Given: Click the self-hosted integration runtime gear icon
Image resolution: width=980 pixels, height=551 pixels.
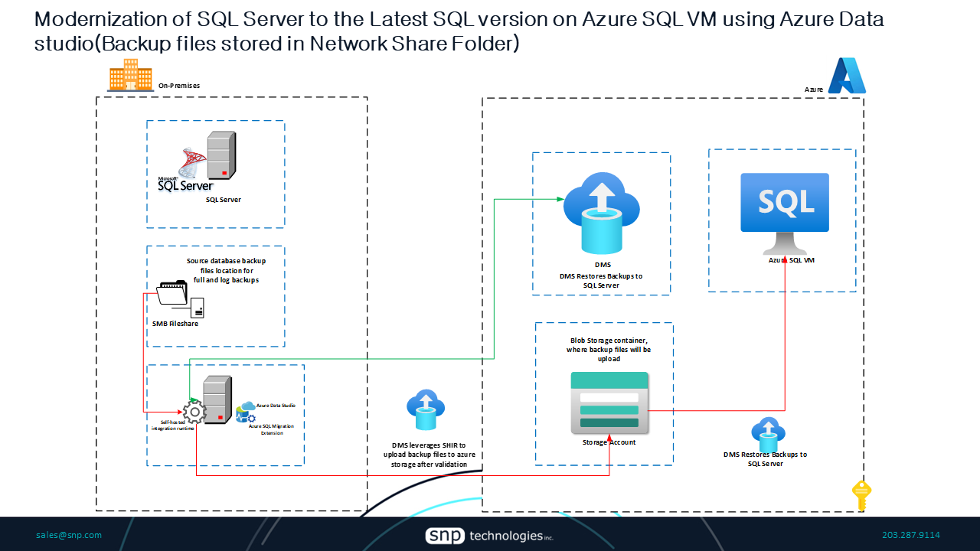Looking at the screenshot, I should coord(194,413).
